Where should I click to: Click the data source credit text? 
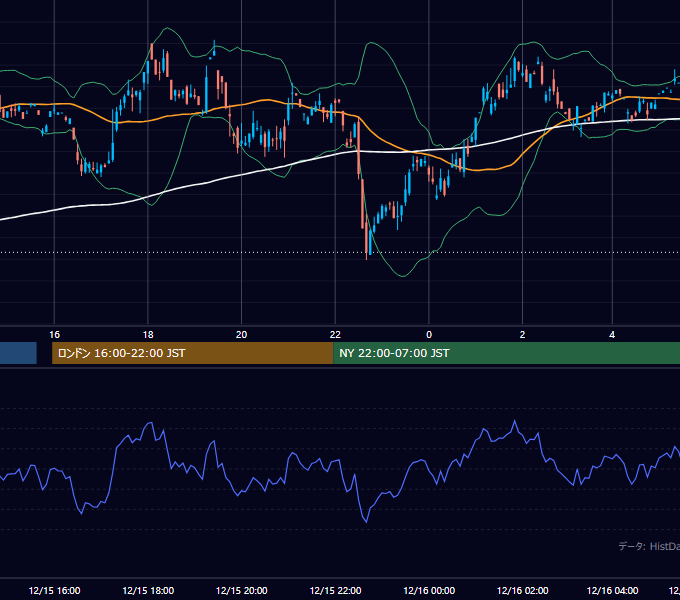[649, 546]
